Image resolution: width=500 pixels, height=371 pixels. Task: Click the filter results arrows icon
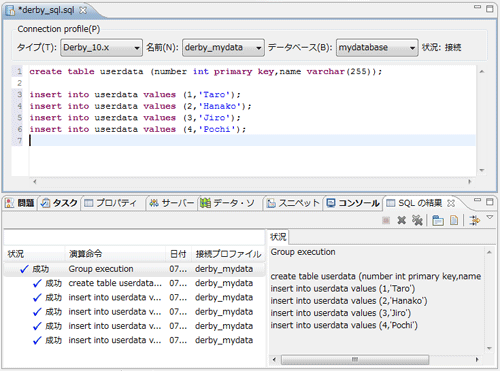click(x=474, y=220)
